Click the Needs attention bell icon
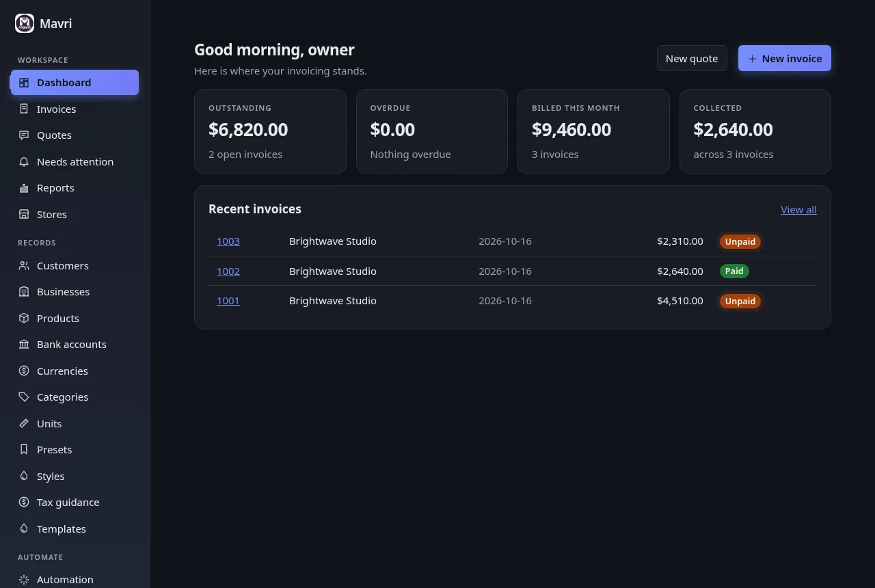Viewport: 875px width, 588px height. 24,162
